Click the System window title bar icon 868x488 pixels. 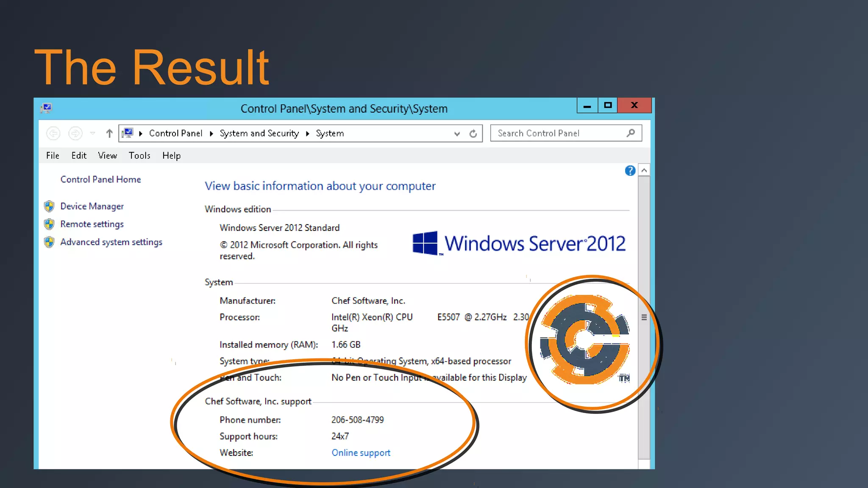coord(46,108)
